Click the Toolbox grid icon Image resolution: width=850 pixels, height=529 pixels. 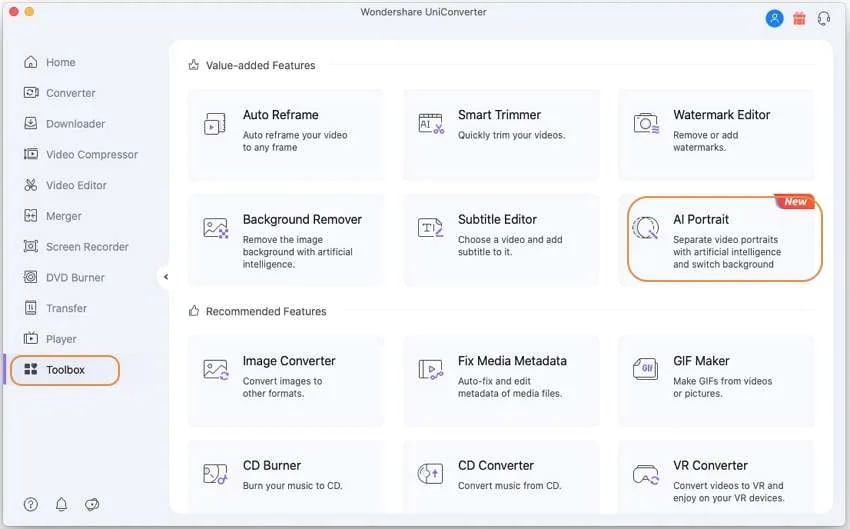tap(31, 370)
